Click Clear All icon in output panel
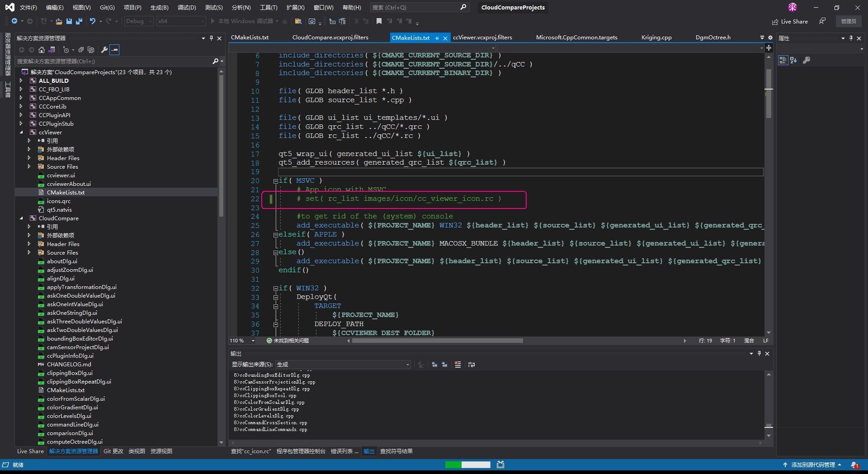 click(x=458, y=365)
